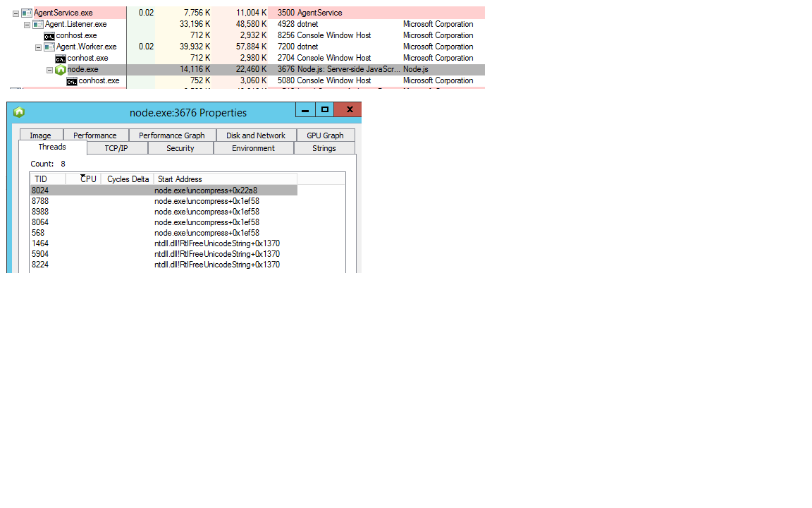Switch to Disk and Network tab
Screen dimensions: 812x508
pyautogui.click(x=256, y=135)
